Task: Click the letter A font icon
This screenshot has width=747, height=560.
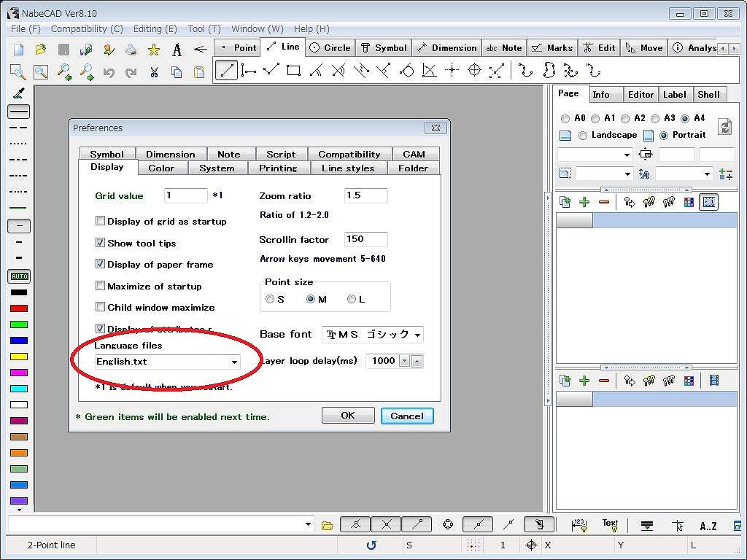Action: (177, 49)
